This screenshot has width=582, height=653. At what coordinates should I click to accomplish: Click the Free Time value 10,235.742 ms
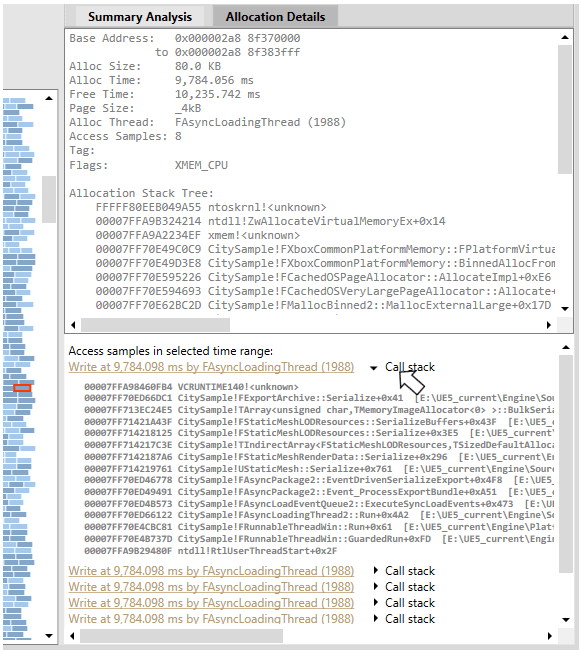click(217, 94)
